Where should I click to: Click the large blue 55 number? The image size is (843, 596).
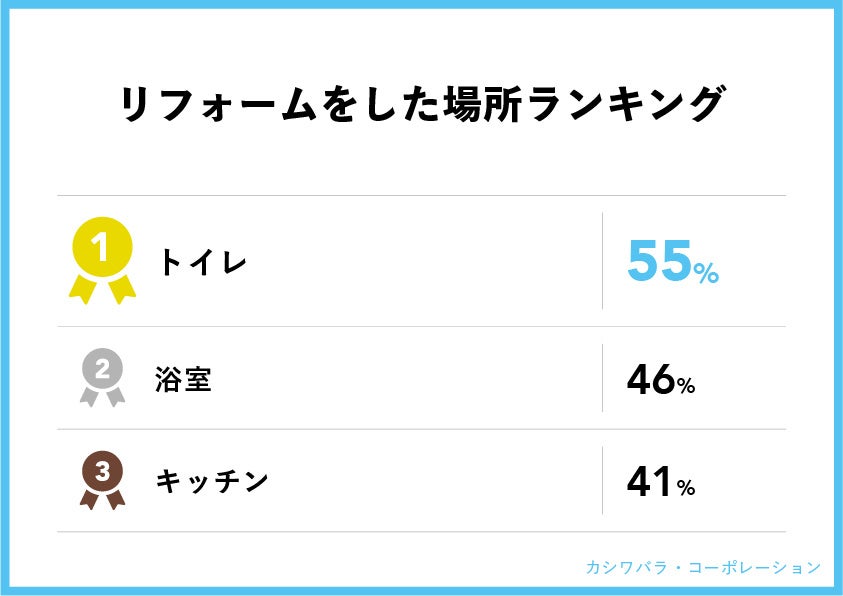point(658,263)
